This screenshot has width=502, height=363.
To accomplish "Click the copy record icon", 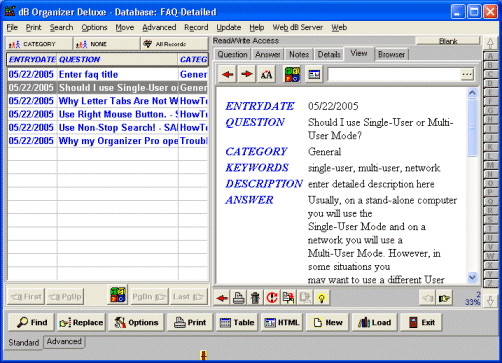I will pyautogui.click(x=288, y=298).
